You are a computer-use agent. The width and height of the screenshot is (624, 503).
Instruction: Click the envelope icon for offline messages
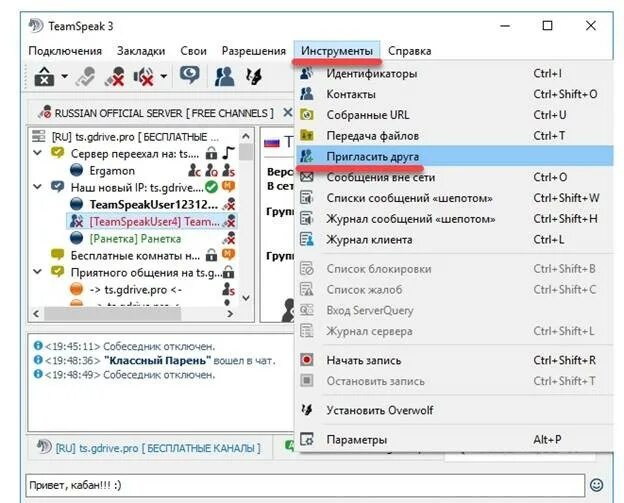pos(307,177)
